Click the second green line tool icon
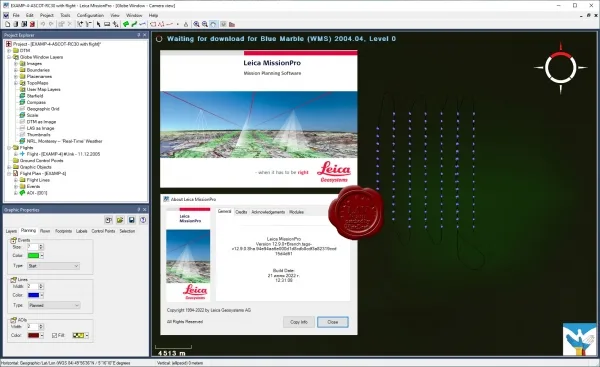The width and height of the screenshot is (600, 367). pos(134,24)
